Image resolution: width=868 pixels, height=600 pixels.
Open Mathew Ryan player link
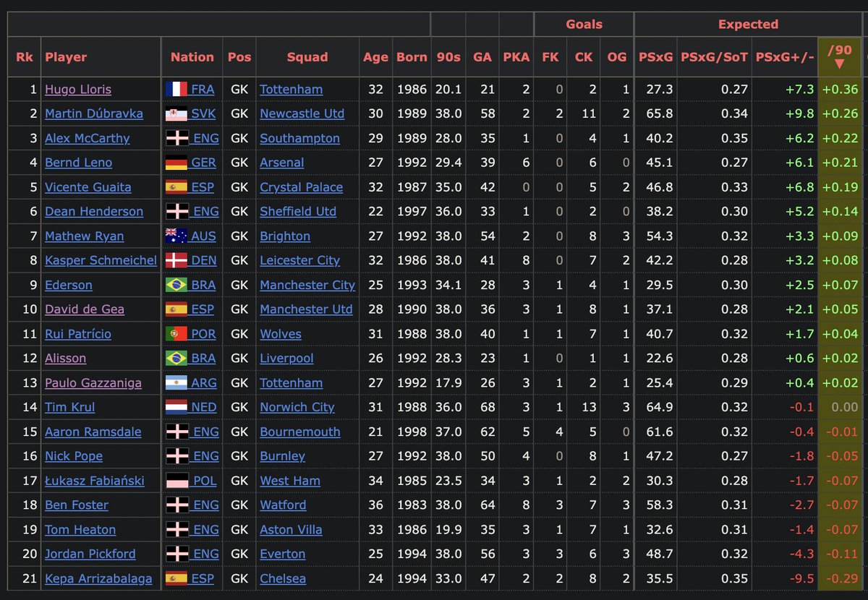click(x=84, y=236)
